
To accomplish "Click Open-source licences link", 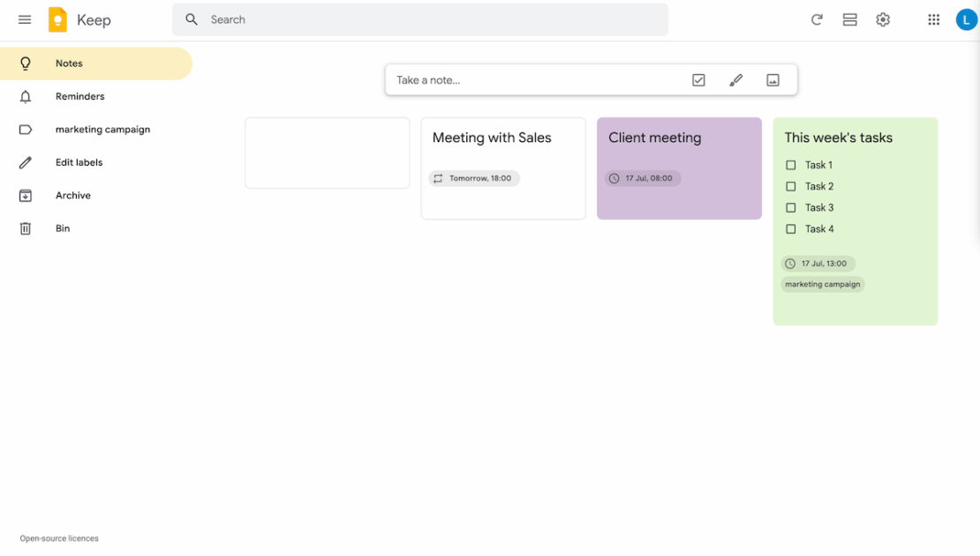I will coord(59,538).
